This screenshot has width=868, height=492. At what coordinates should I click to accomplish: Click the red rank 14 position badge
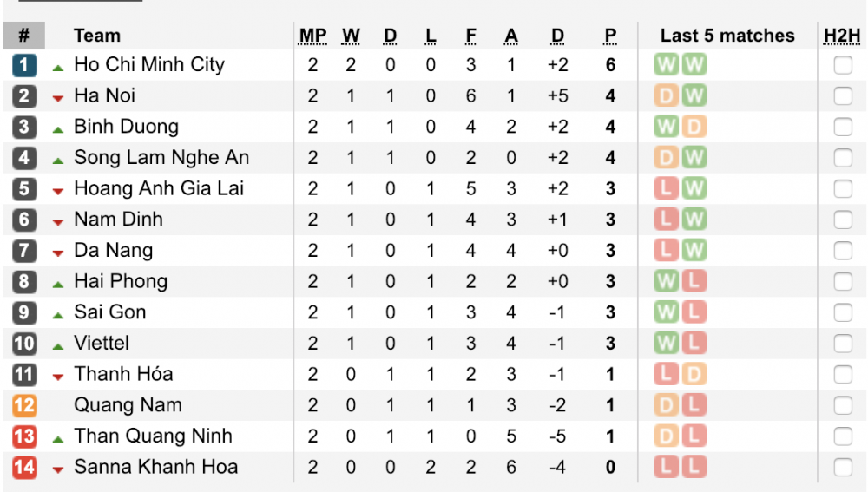24,467
